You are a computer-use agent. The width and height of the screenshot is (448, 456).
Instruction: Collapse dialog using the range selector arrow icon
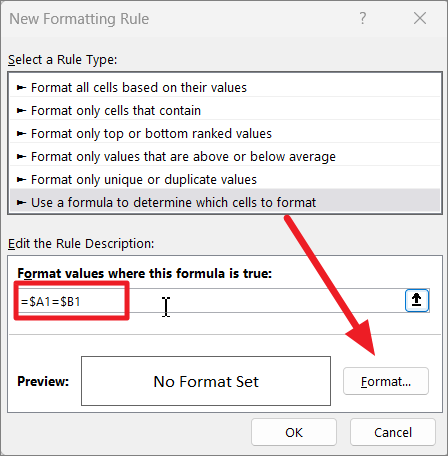point(417,300)
